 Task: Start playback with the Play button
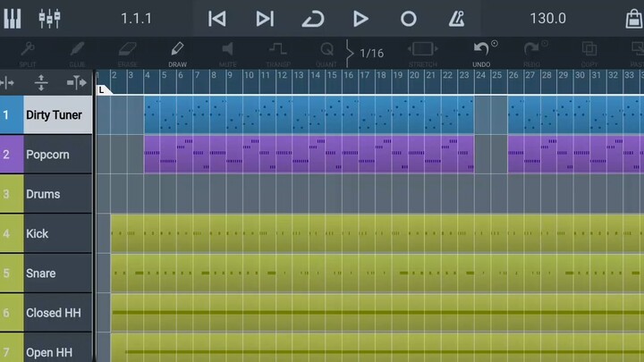[x=360, y=19]
